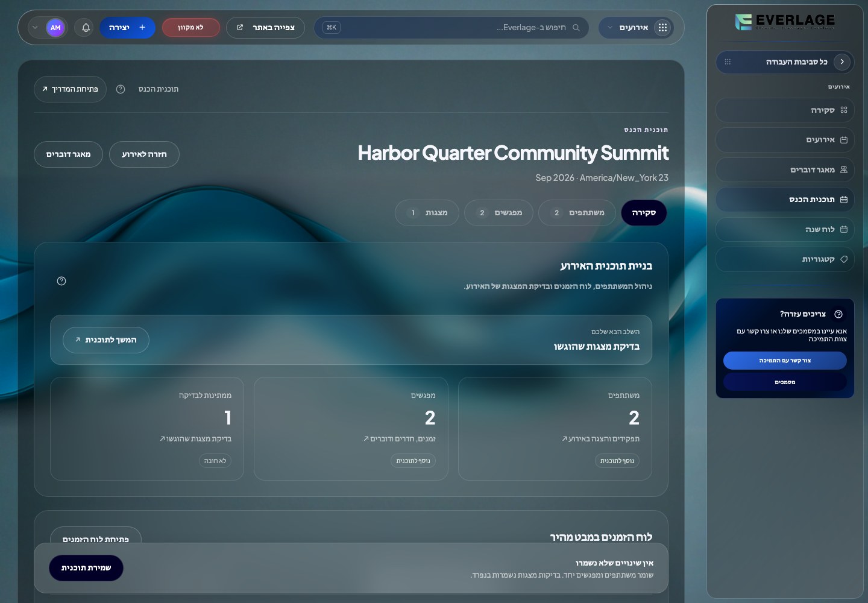This screenshot has height=603, width=868.
Task: Click the help icon next to the תוכנית הכנס breadcrumb
Action: tap(121, 89)
